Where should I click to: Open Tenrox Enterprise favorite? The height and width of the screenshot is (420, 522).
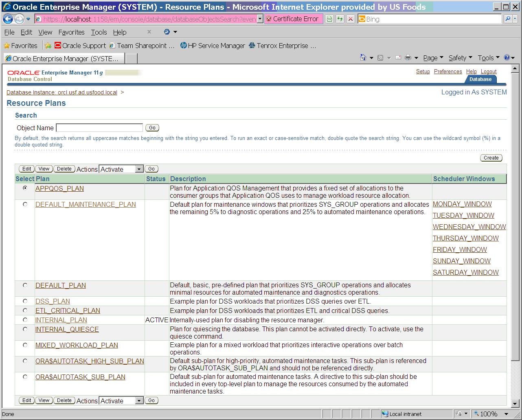pyautogui.click(x=282, y=46)
